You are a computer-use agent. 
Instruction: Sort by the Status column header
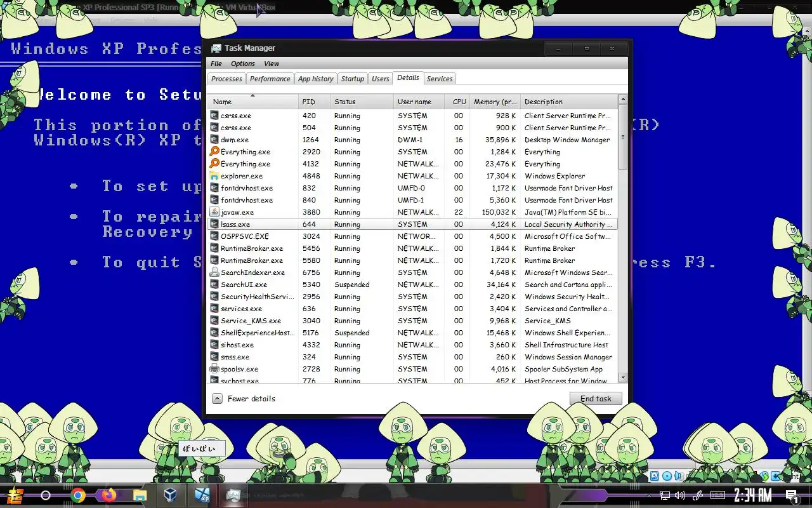click(362, 102)
